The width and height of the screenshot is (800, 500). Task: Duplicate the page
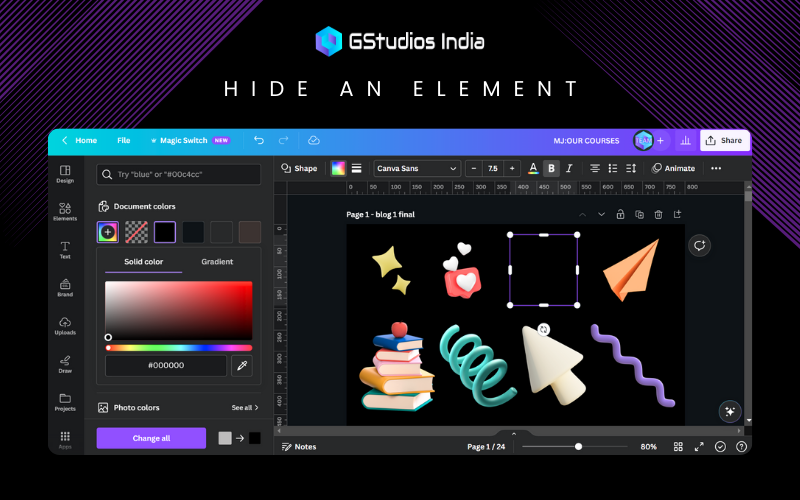(x=639, y=214)
